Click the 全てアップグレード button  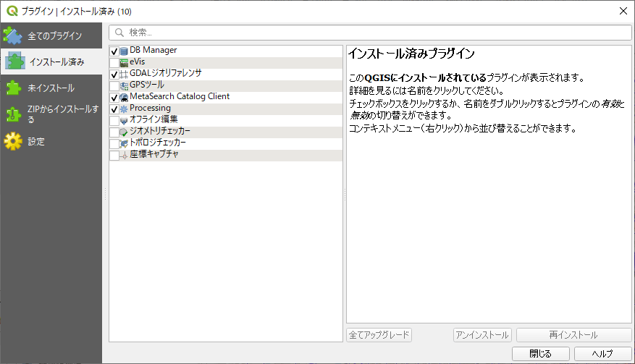pos(379,335)
